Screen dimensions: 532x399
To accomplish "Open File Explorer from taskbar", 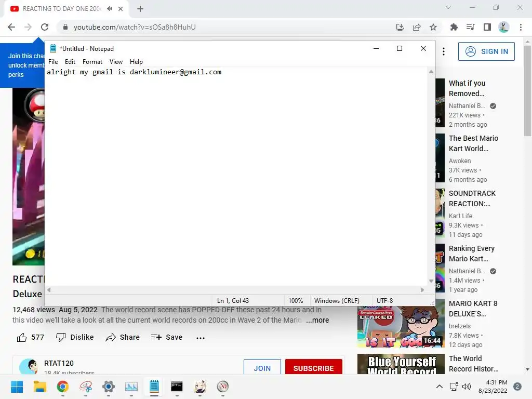I will pos(39,387).
